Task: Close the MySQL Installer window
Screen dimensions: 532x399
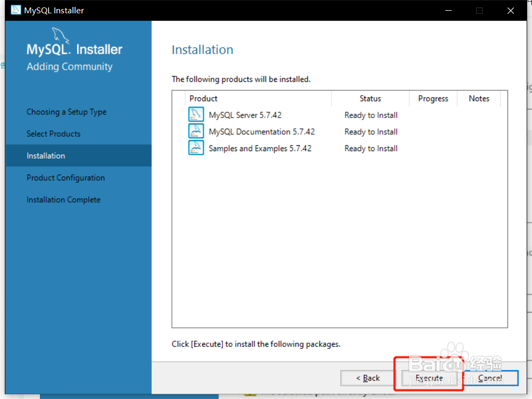Action: coord(510,10)
